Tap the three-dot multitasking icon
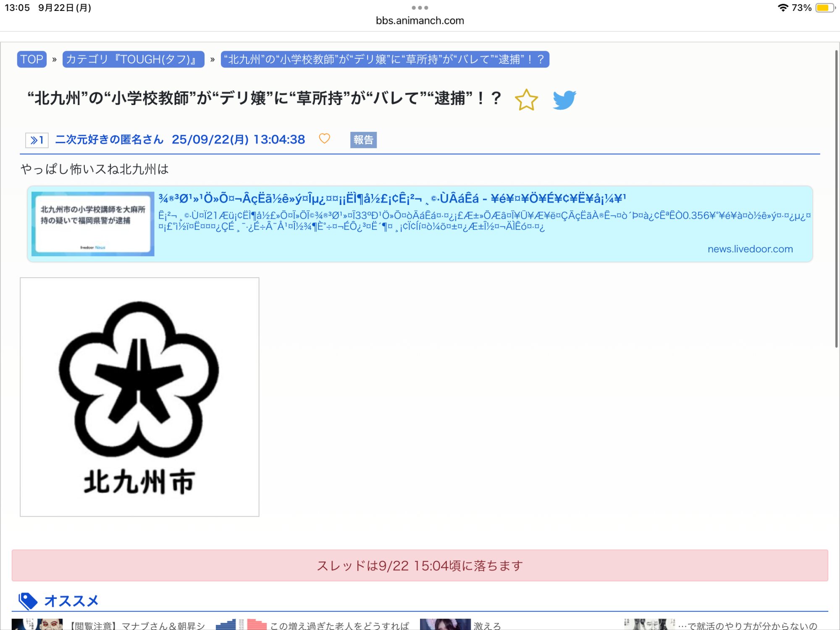 420,8
